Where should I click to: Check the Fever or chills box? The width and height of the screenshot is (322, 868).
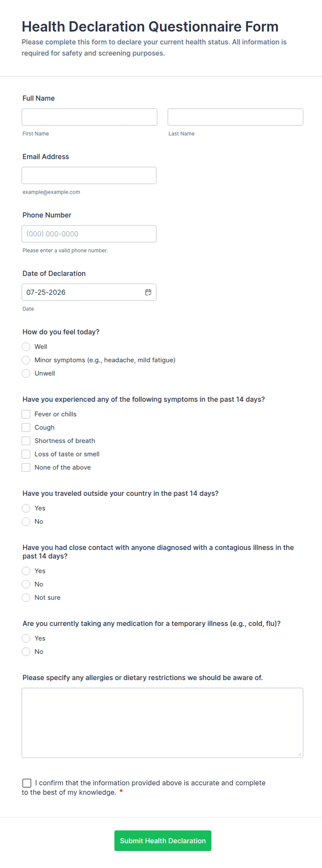pos(26,414)
